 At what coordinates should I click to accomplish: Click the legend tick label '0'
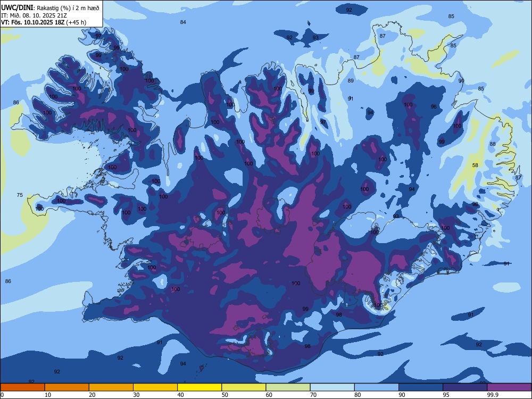coord(2,395)
